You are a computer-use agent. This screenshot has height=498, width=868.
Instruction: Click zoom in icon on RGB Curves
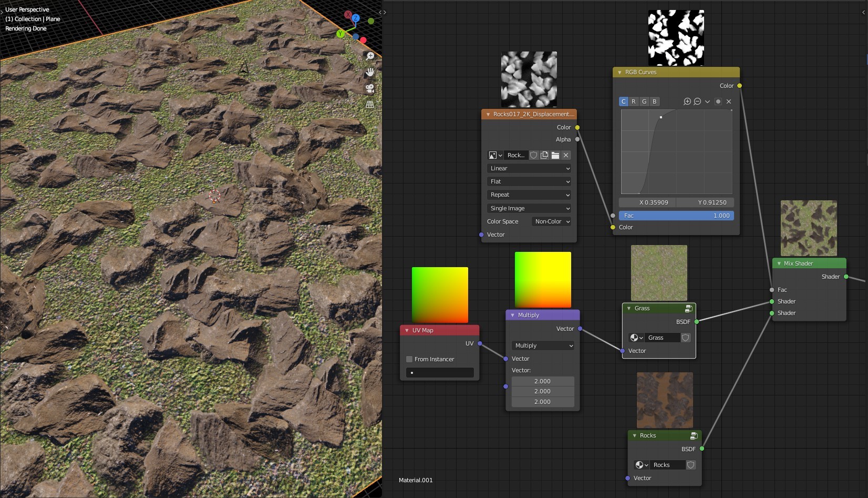(x=687, y=101)
